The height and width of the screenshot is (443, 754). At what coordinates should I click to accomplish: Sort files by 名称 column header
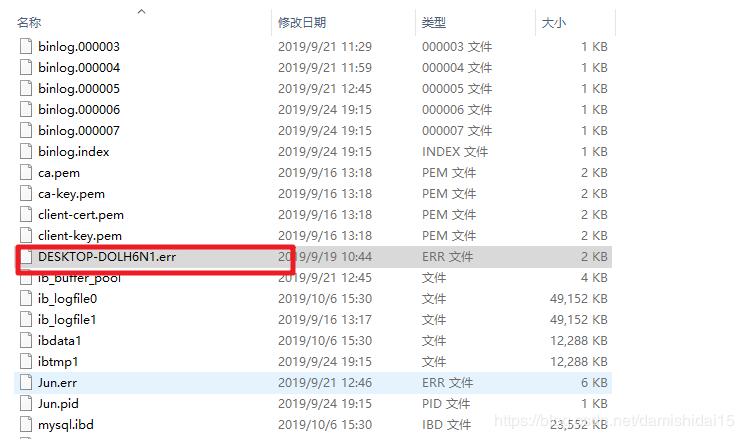coord(30,22)
